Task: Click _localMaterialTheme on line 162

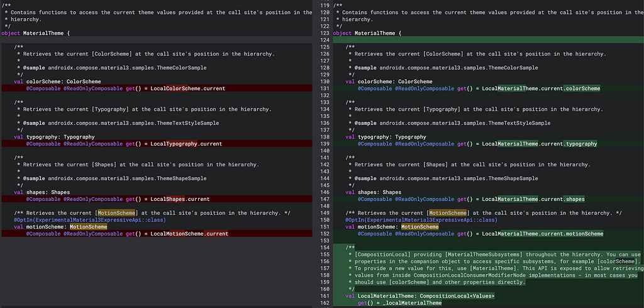Action: (x=411, y=303)
